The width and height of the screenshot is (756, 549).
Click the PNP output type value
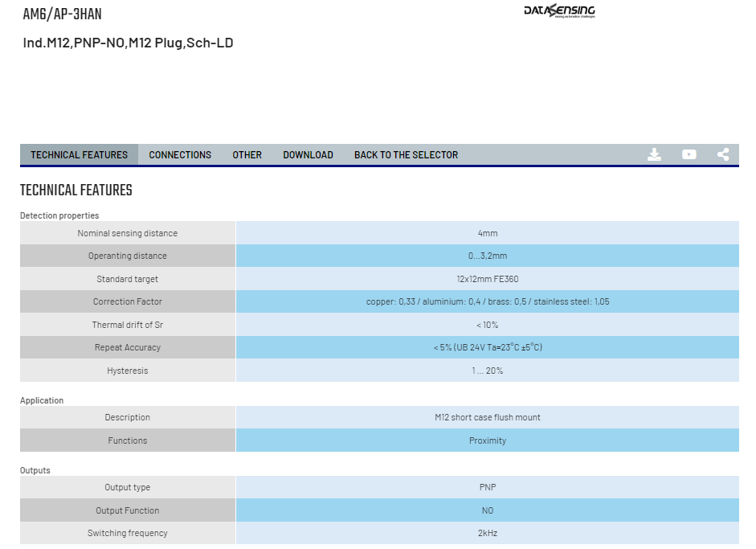[x=488, y=487]
